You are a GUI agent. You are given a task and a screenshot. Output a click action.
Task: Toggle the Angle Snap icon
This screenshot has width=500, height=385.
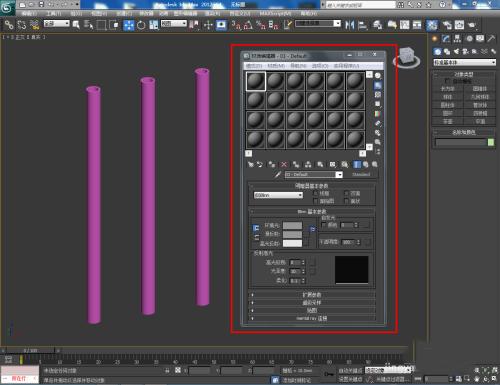click(x=248, y=25)
